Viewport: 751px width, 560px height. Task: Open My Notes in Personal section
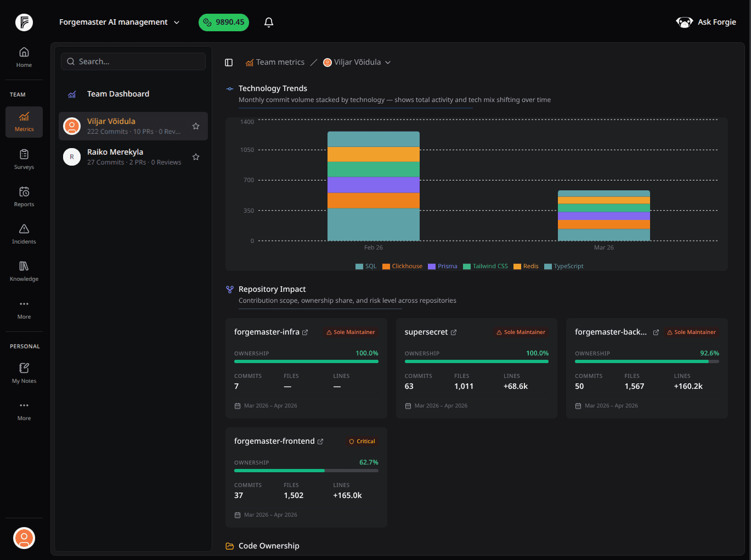[x=24, y=372]
